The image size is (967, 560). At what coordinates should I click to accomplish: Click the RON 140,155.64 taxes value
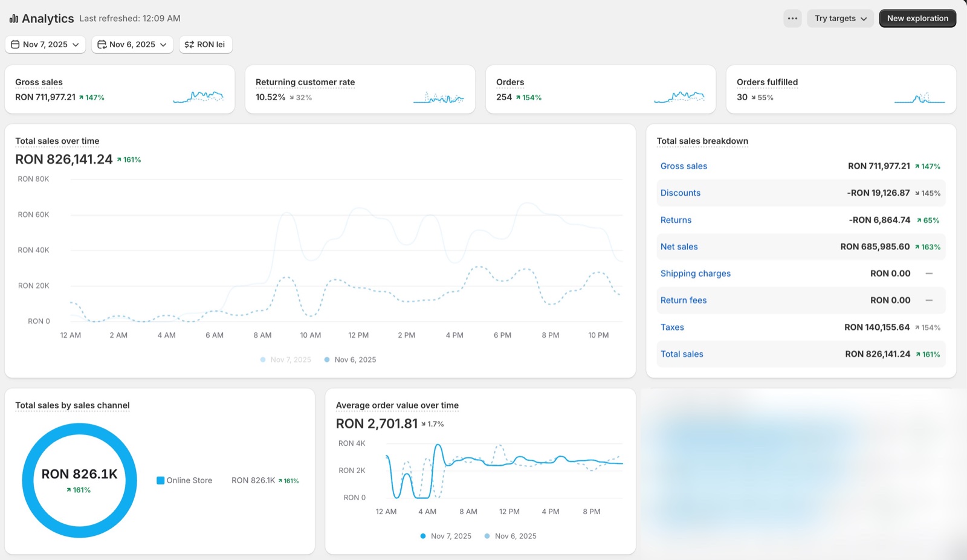coord(877,327)
